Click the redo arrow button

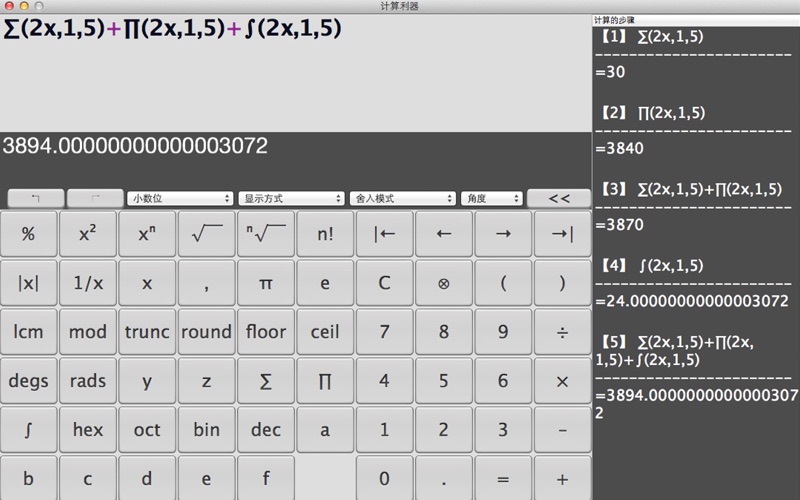[x=95, y=198]
